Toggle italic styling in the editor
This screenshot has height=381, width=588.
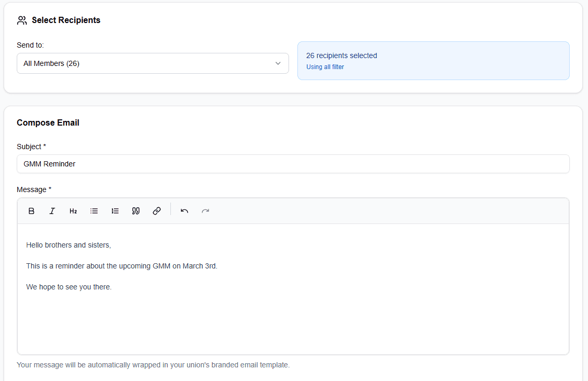[x=52, y=210]
